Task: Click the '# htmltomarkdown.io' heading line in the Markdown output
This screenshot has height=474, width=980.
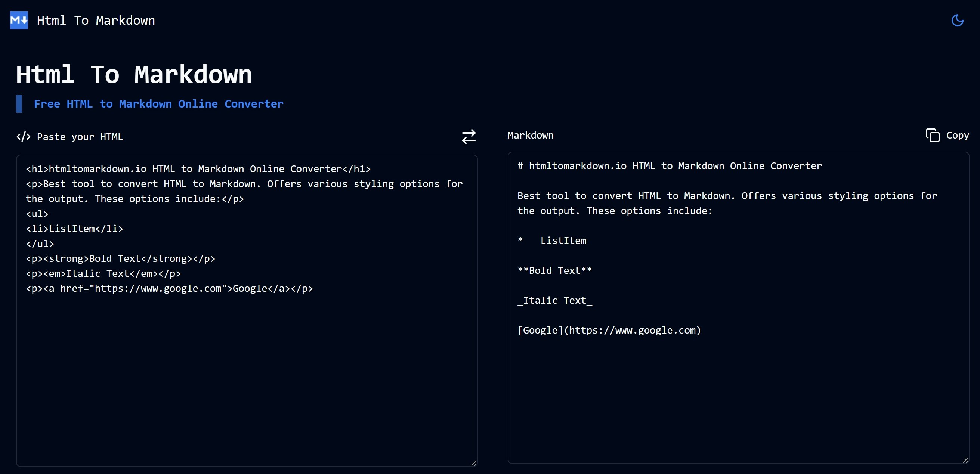Action: 670,166
